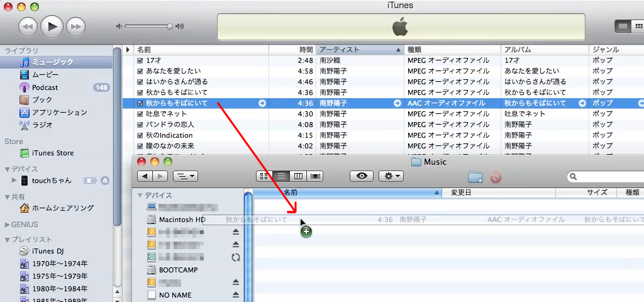Expand the touchちゃん device triangle

tap(15, 181)
